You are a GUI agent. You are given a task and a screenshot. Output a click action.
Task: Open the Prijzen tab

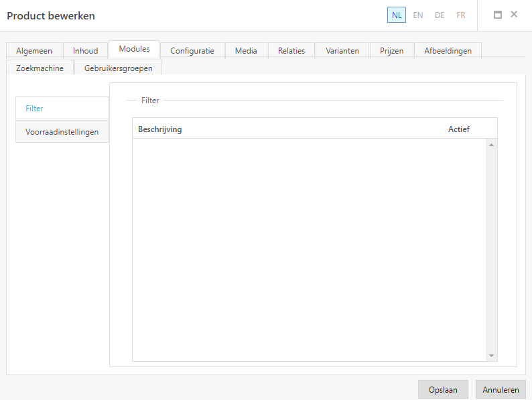click(x=391, y=50)
